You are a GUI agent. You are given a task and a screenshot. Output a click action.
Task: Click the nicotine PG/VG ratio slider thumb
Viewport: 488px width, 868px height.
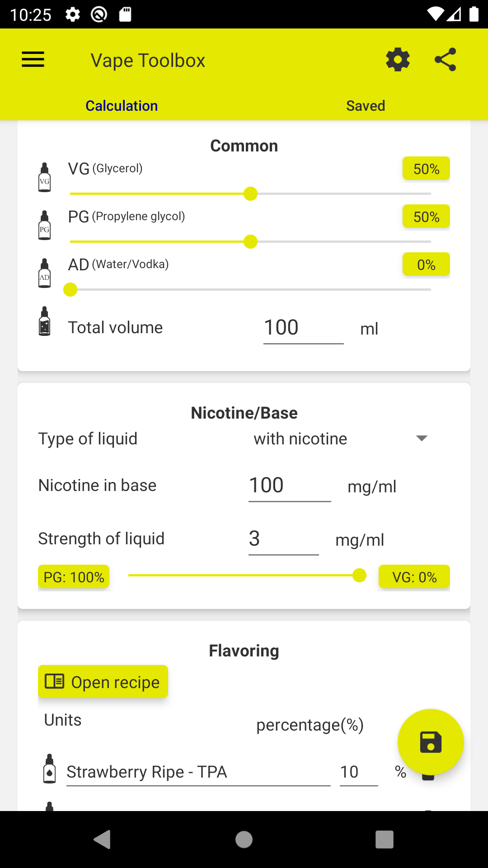click(359, 576)
